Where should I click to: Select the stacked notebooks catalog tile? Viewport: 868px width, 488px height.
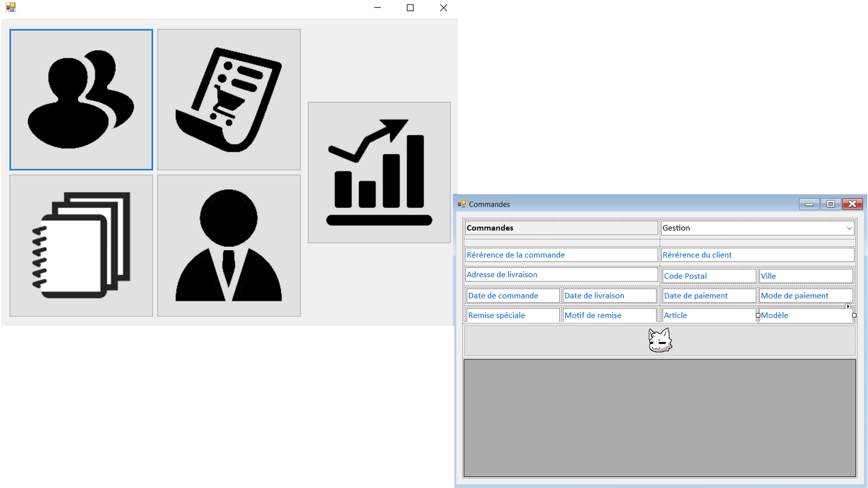coord(81,246)
